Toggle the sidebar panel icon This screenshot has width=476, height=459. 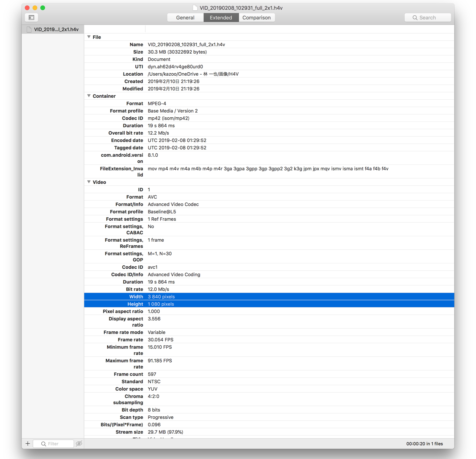(x=31, y=17)
